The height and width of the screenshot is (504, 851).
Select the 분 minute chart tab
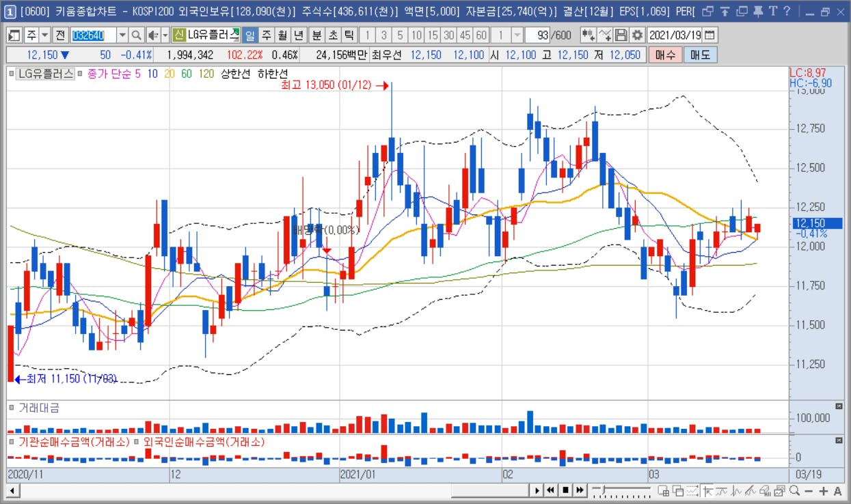click(x=316, y=36)
